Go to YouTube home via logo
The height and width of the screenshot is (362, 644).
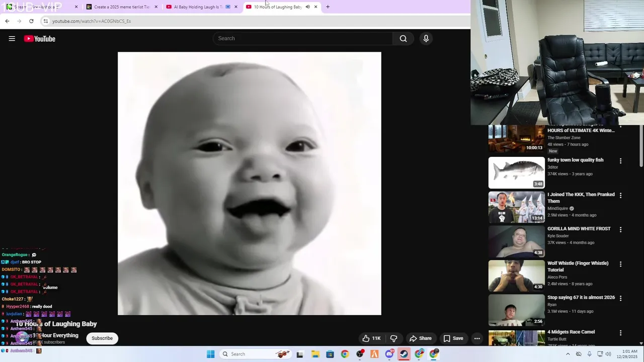[39, 39]
